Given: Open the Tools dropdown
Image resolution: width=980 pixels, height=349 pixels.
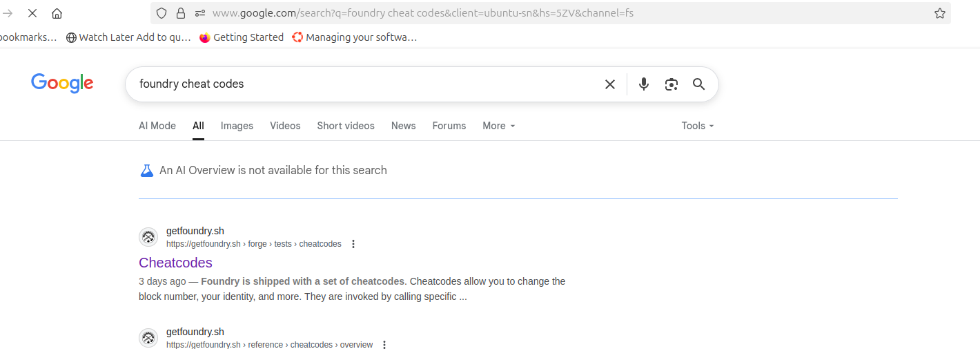Looking at the screenshot, I should 697,126.
